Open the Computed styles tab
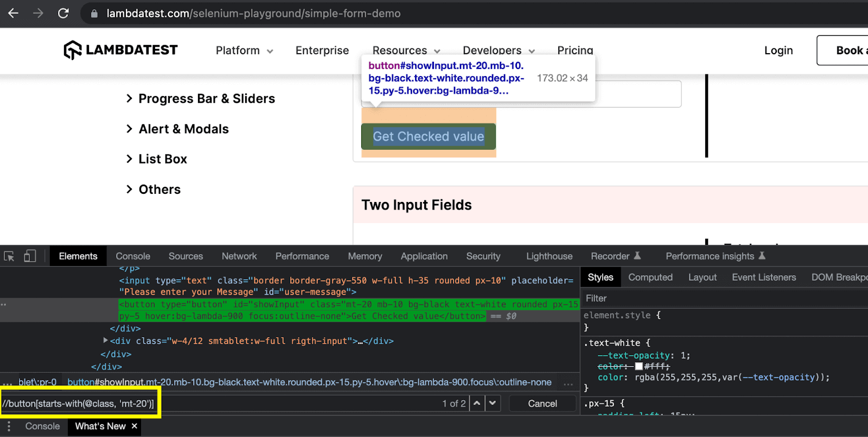Image resolution: width=868 pixels, height=437 pixels. click(x=650, y=277)
